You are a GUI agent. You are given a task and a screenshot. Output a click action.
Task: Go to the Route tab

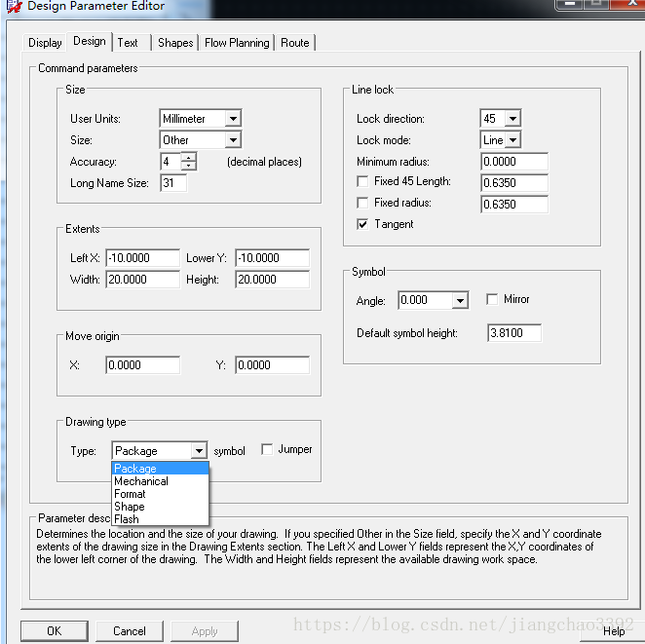(x=295, y=43)
